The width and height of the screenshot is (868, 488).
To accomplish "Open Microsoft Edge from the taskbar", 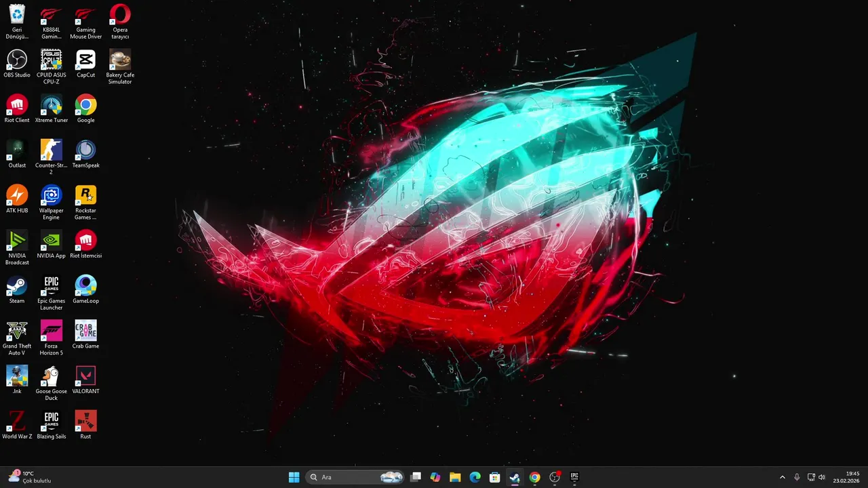I will [x=475, y=477].
